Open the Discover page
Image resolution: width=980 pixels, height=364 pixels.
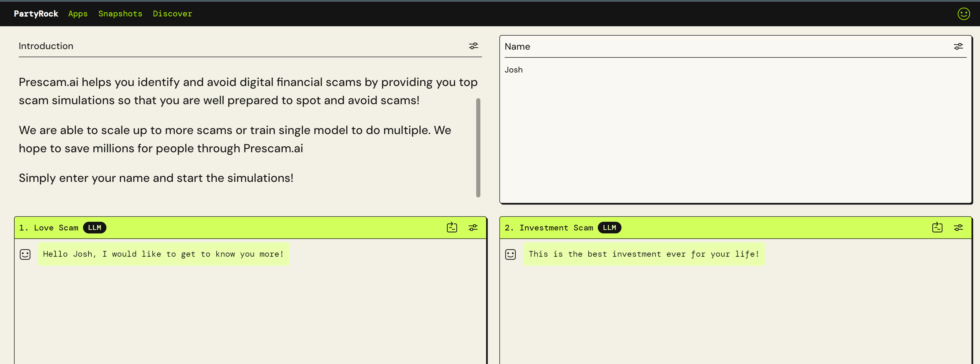pos(172,14)
